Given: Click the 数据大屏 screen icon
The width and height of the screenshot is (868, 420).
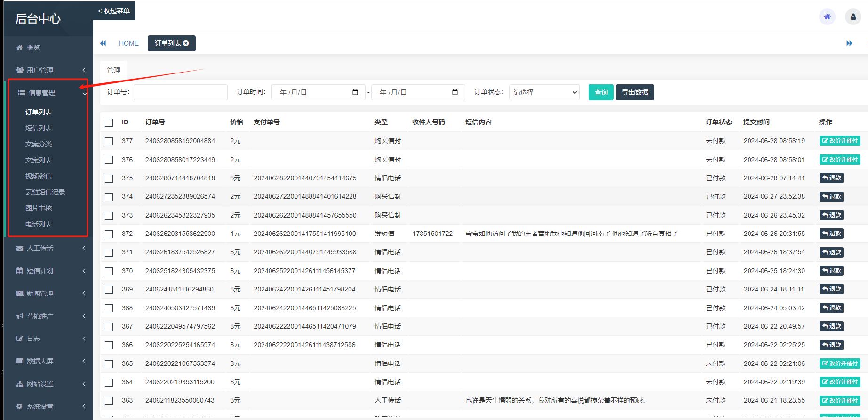Looking at the screenshot, I should [x=20, y=361].
